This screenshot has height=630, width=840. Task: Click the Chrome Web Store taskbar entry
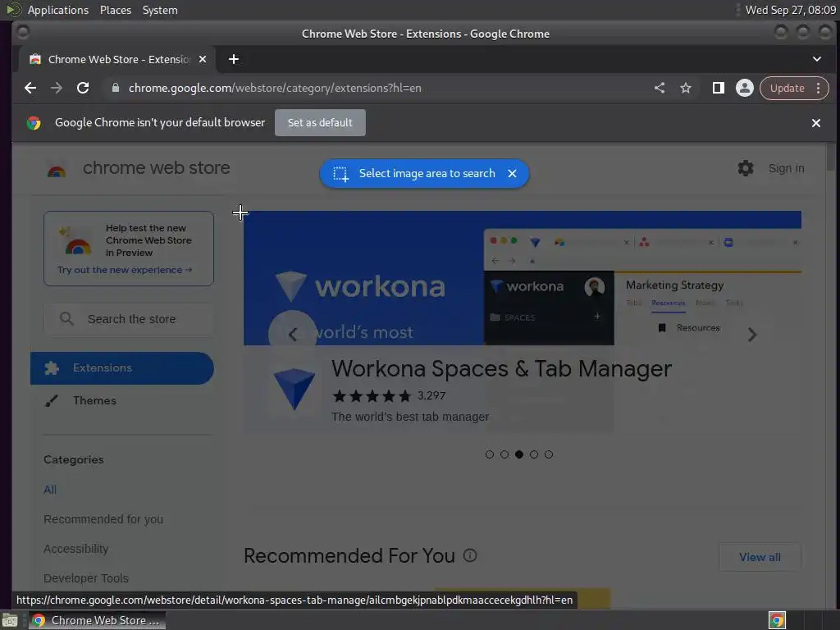97,620
